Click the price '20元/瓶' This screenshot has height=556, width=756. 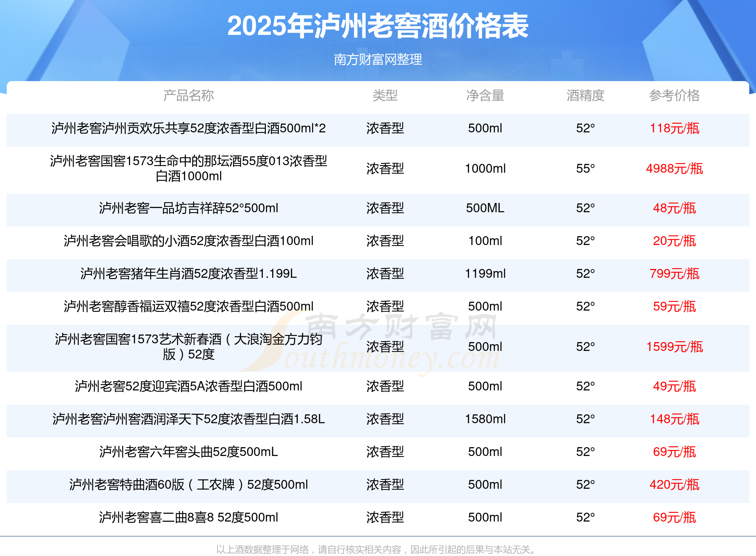[675, 241]
